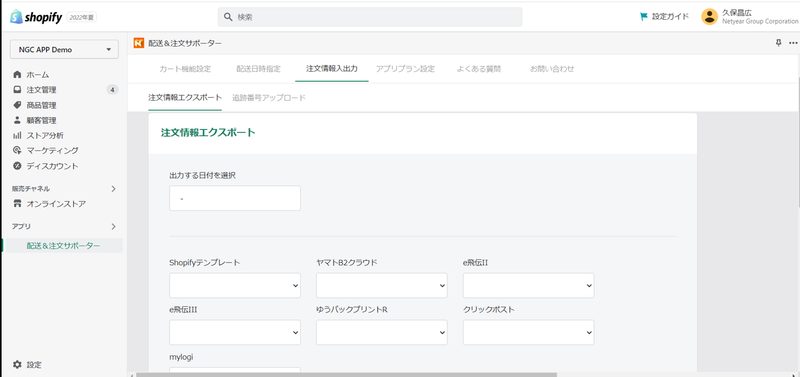Pin the app with pin icon
800x377 pixels.
coord(778,43)
